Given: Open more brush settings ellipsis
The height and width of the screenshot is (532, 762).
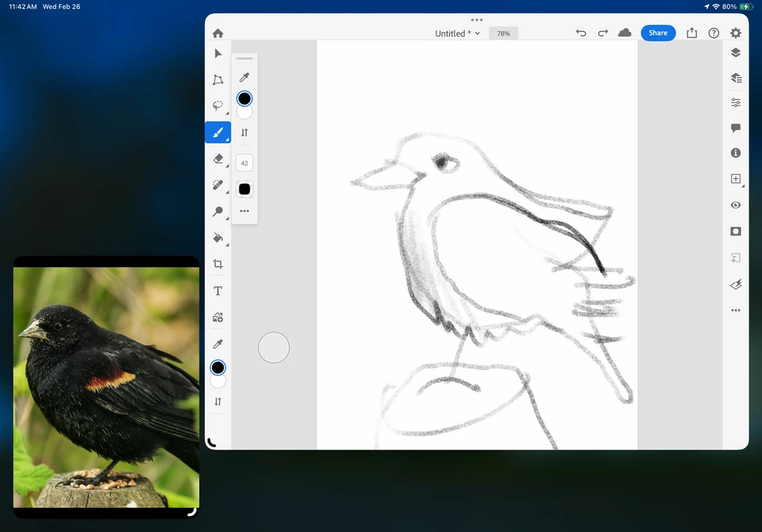Looking at the screenshot, I should point(244,211).
